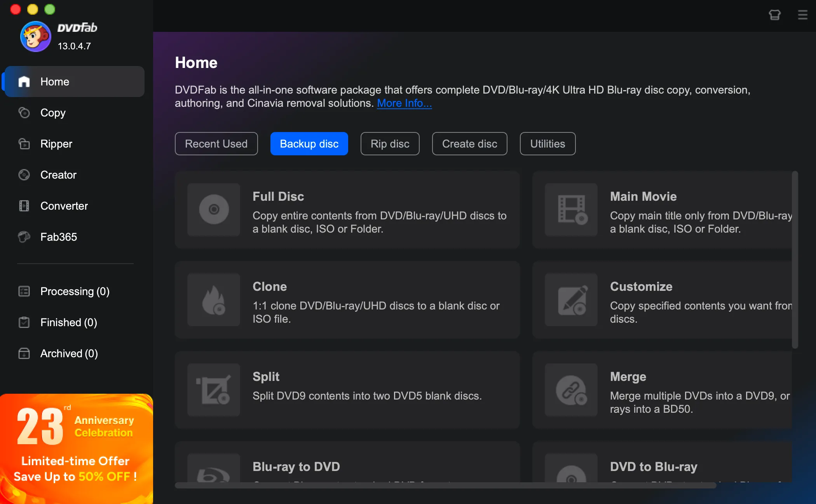Switch to the Rip disc tab
The image size is (816, 504).
(390, 144)
